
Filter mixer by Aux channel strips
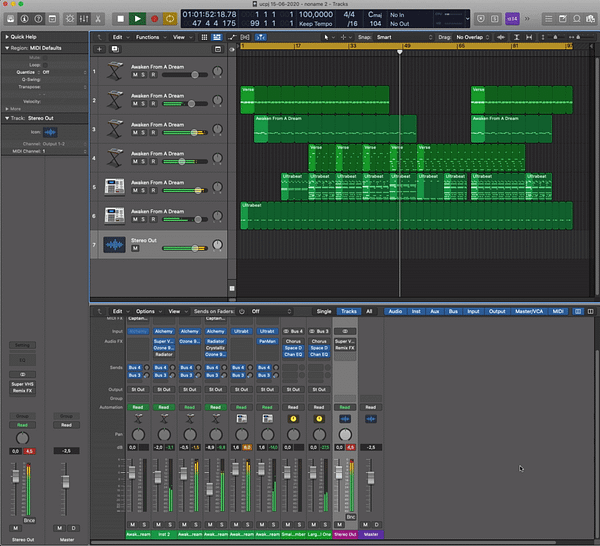coord(434,311)
